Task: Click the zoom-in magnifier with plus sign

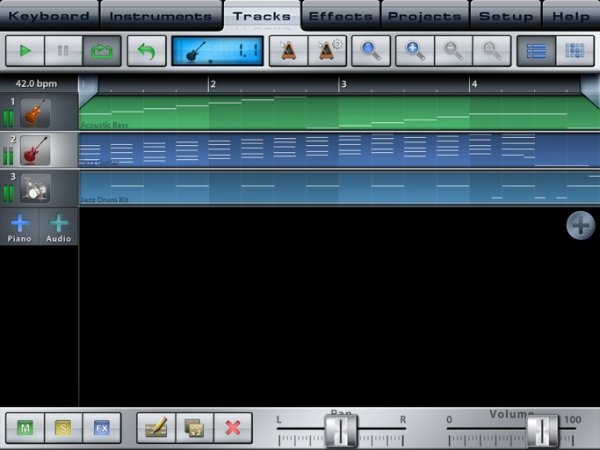Action: pyautogui.click(x=415, y=50)
